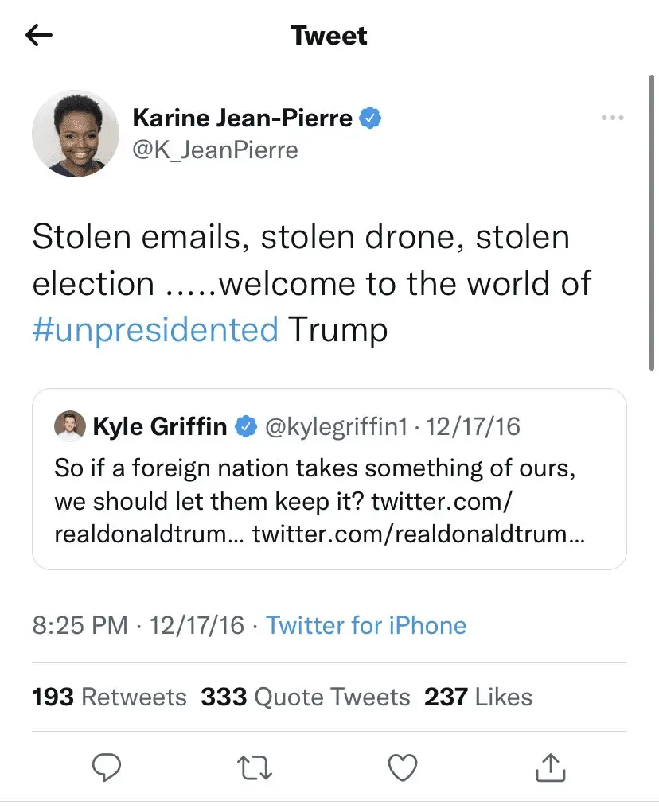Share the tweet using the share icon
This screenshot has height=812, width=659.
pyautogui.click(x=551, y=767)
